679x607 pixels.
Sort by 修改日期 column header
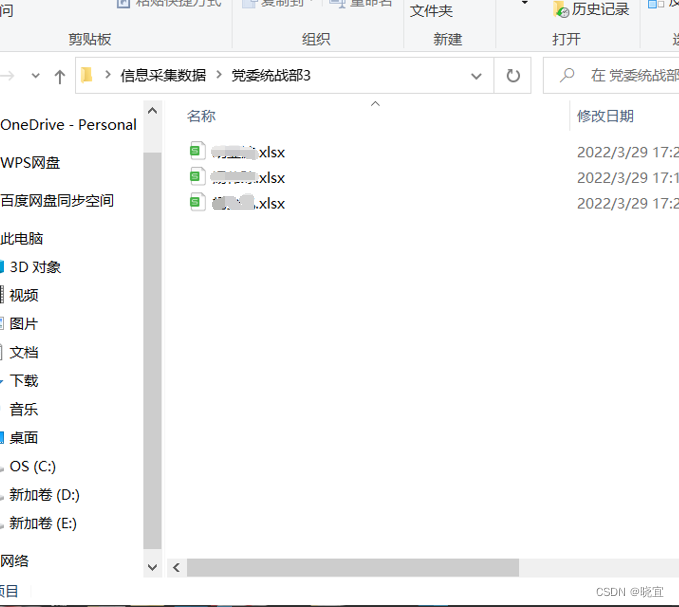tap(605, 116)
